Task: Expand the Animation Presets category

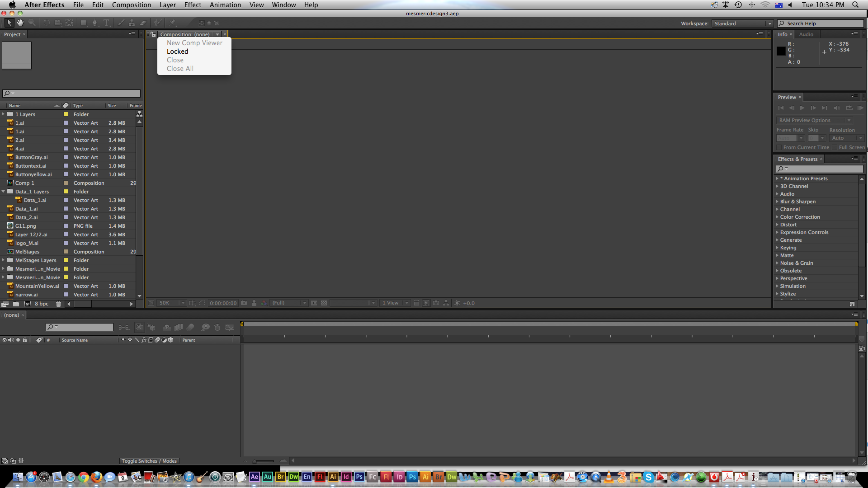Action: [778, 178]
